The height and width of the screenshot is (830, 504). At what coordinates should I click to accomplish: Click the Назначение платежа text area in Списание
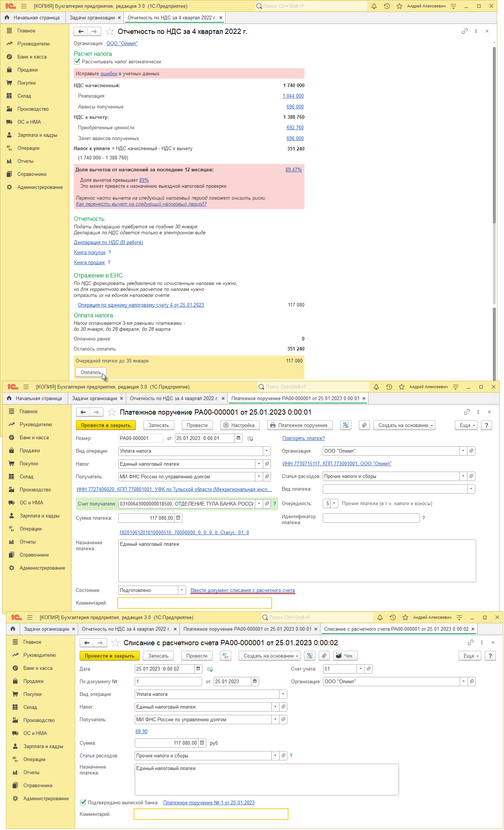click(x=267, y=780)
